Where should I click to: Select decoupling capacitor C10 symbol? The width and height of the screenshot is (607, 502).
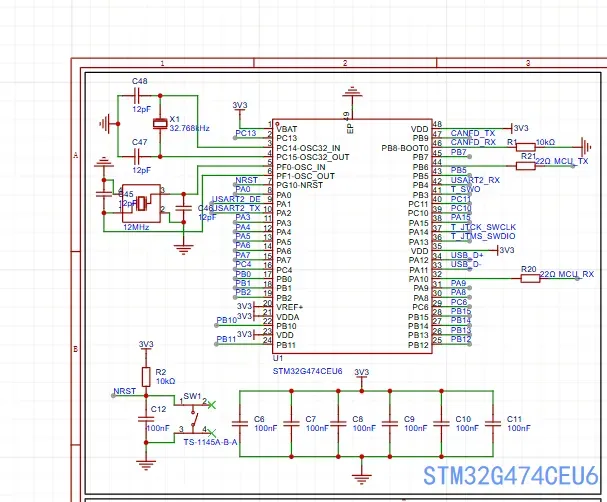point(441,424)
